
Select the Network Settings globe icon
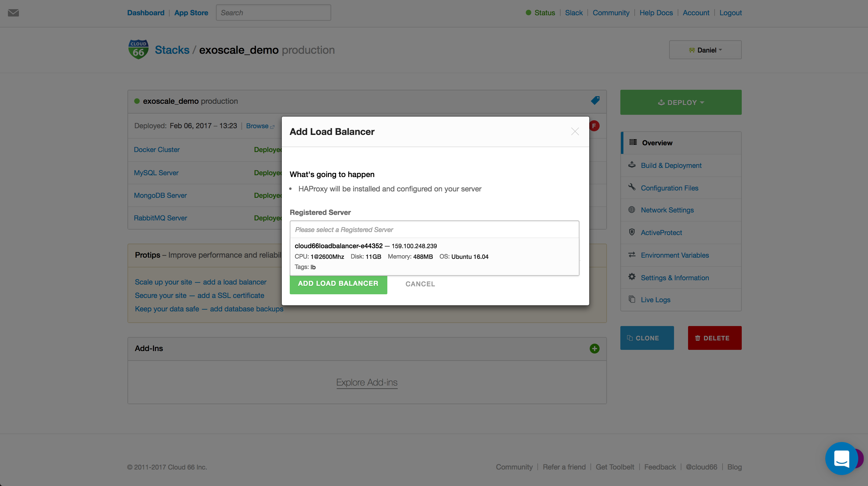tap(632, 209)
